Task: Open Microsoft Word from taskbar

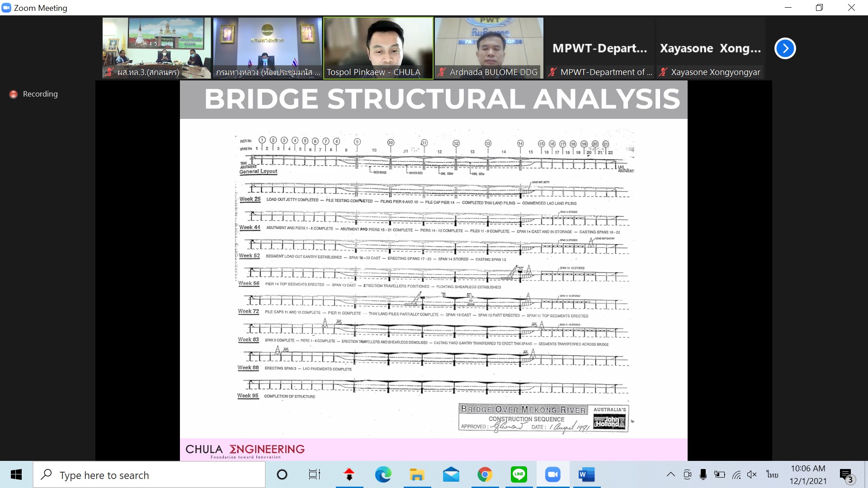Action: pos(586,474)
